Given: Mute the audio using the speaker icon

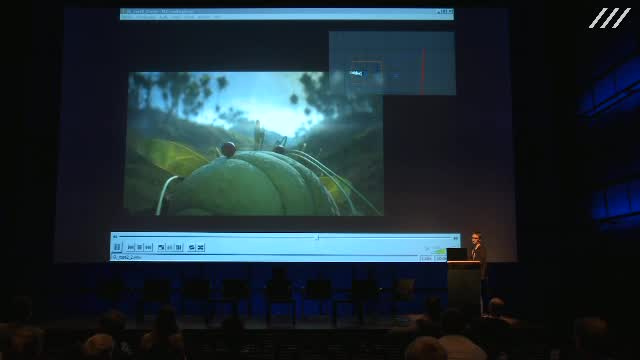Looking at the screenshot, I should coord(427,249).
